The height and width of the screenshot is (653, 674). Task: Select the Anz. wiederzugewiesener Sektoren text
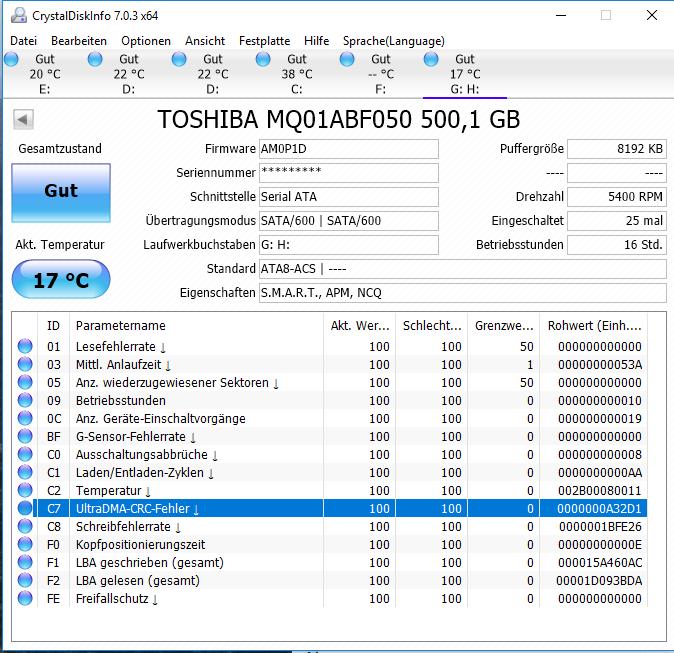click(172, 383)
